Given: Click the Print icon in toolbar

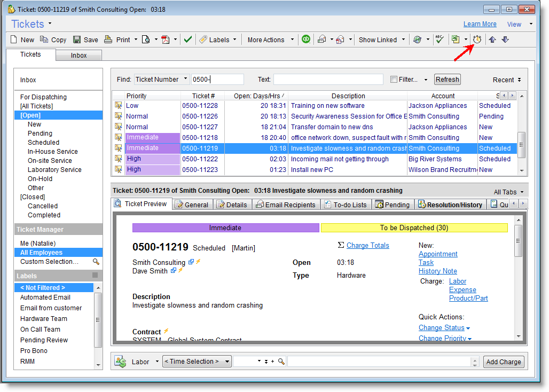Looking at the screenshot, I should pyautogui.click(x=108, y=40).
